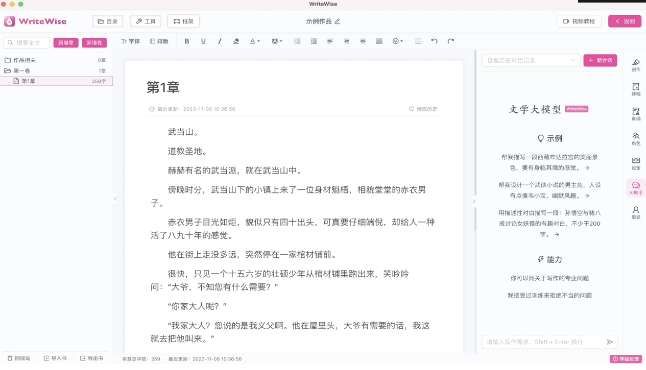The height and width of the screenshot is (370, 646).
Task: Click the chapter title 第1章
Action: (x=163, y=87)
